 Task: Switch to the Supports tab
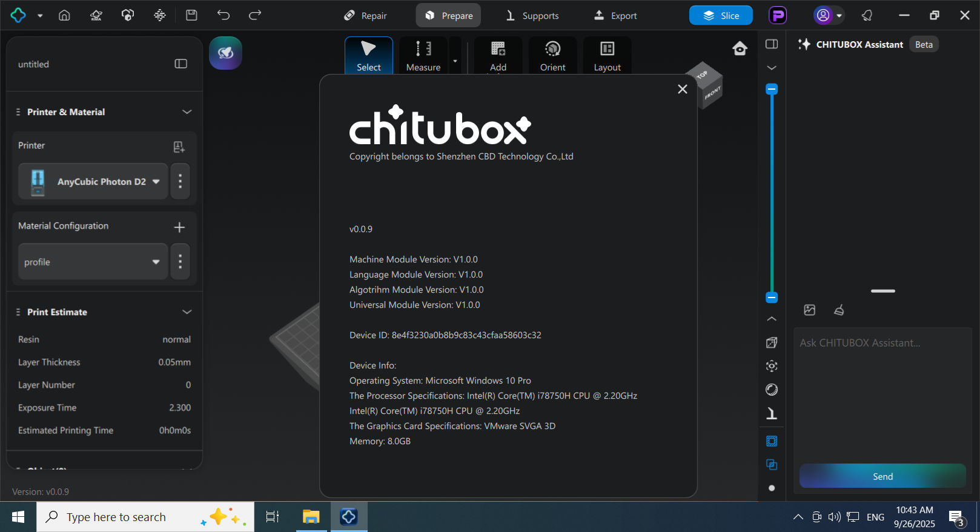(532, 16)
